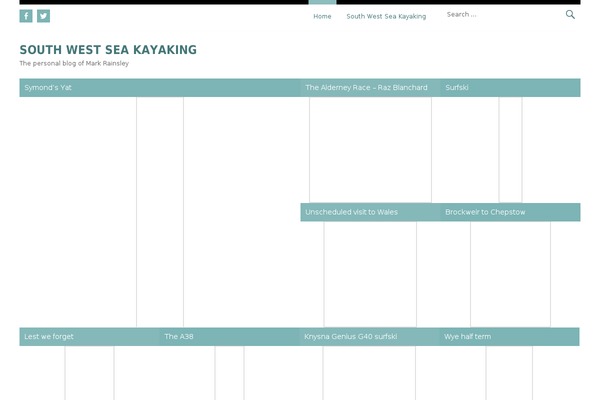Click the image area under The Alderney Race
The height and width of the screenshot is (400, 600).
tap(370, 150)
